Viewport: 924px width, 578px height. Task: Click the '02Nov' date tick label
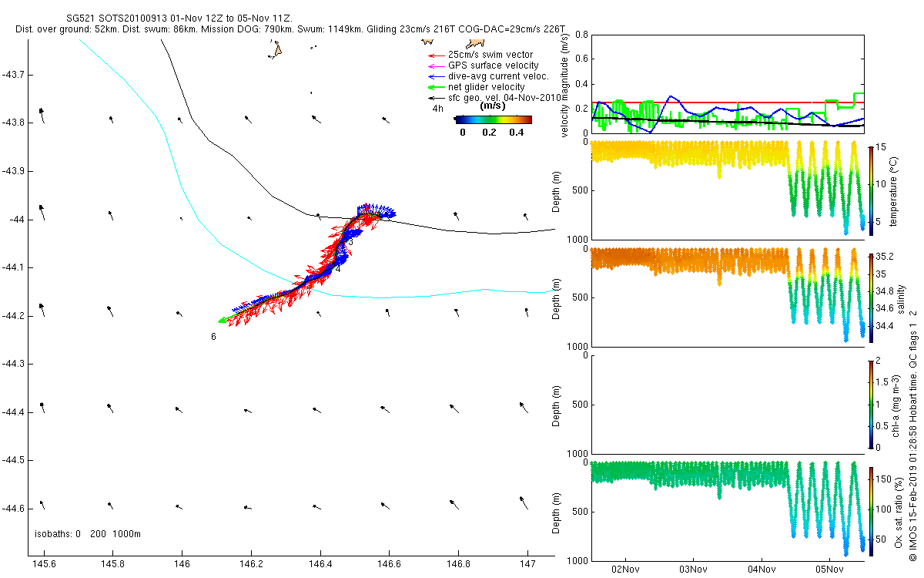[624, 570]
